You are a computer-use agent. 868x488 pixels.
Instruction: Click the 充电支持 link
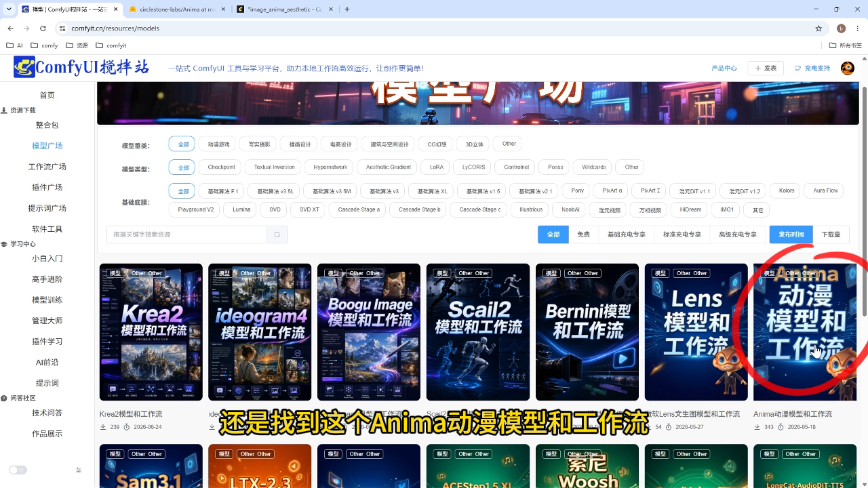pos(812,68)
